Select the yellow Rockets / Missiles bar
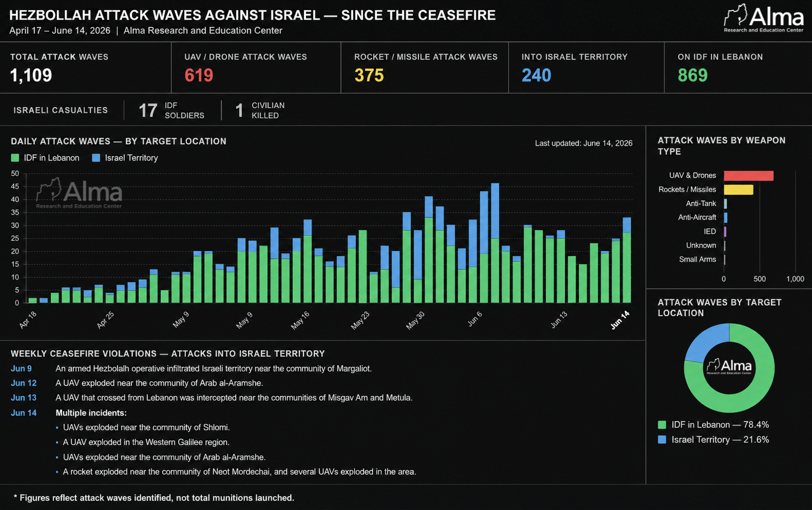Screen dimensions: 812x510 tap(739, 189)
